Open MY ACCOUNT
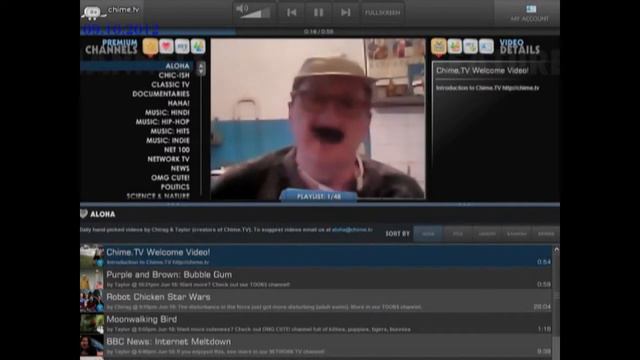 (x=529, y=13)
